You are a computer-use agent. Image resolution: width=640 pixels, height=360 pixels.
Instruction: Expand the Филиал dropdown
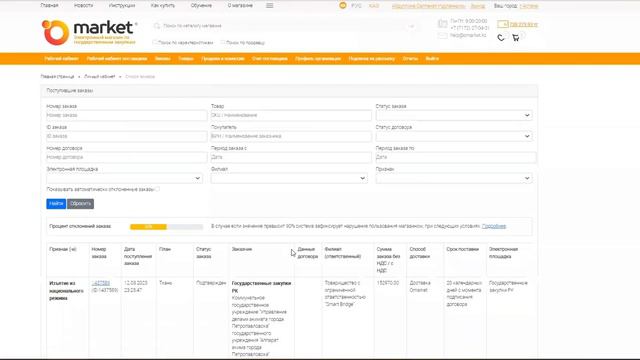pyautogui.click(x=289, y=178)
